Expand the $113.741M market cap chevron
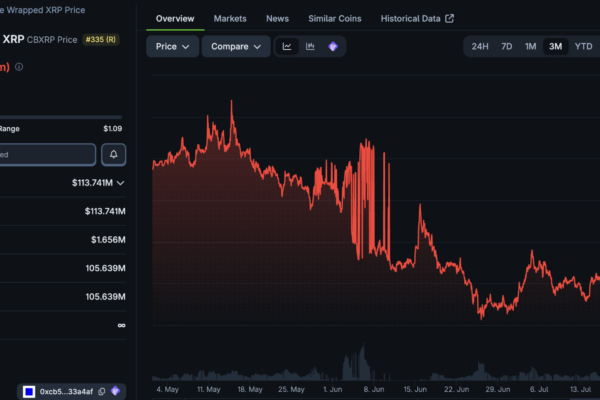This screenshot has height=400, width=600. tap(121, 183)
